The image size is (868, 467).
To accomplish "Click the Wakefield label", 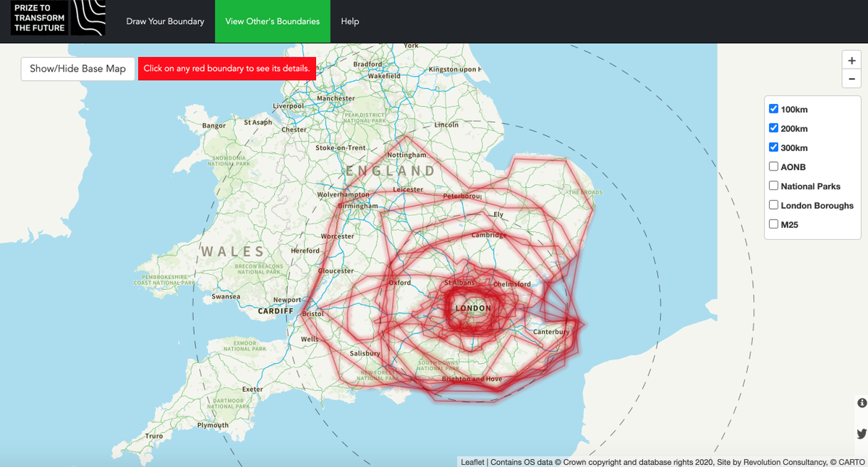I will (384, 76).
